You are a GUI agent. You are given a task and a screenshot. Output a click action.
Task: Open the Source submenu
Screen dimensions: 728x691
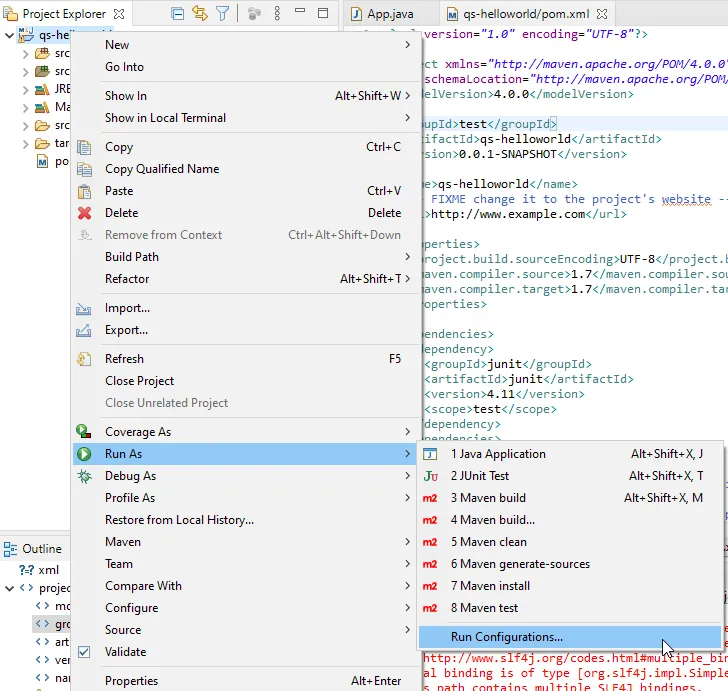tap(246, 630)
